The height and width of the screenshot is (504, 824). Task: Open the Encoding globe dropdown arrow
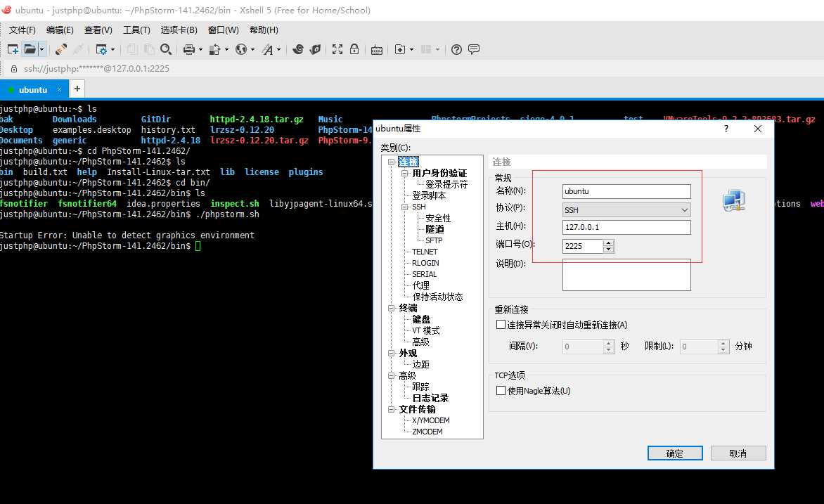[253, 49]
